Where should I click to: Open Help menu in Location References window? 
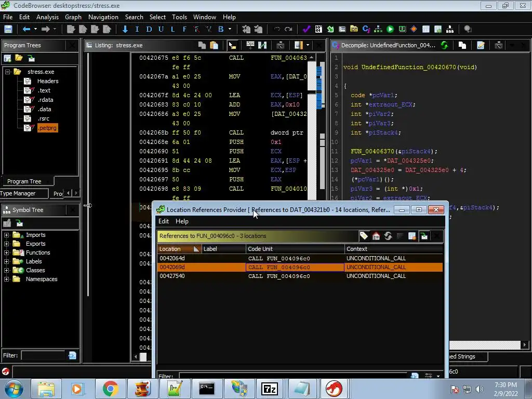tap(182, 221)
